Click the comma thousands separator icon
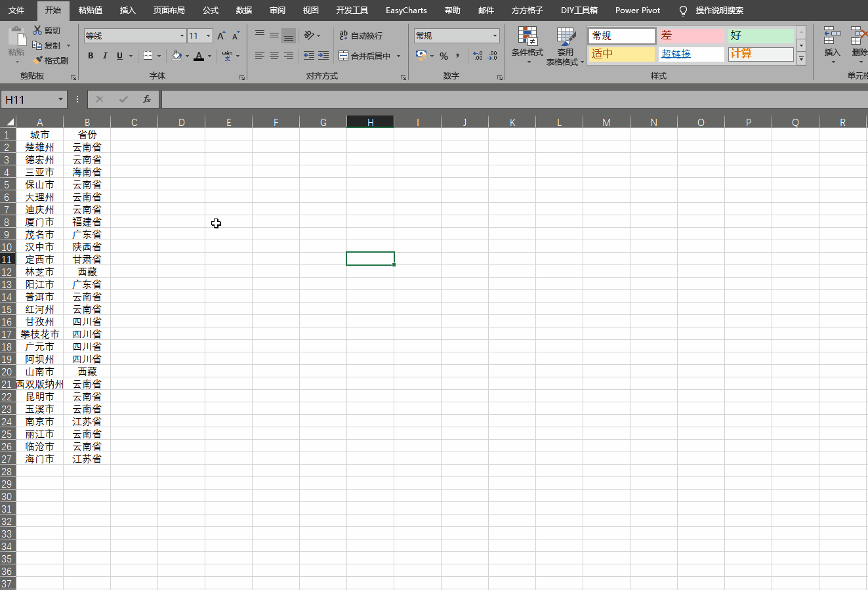The height and width of the screenshot is (590, 868). (x=457, y=56)
